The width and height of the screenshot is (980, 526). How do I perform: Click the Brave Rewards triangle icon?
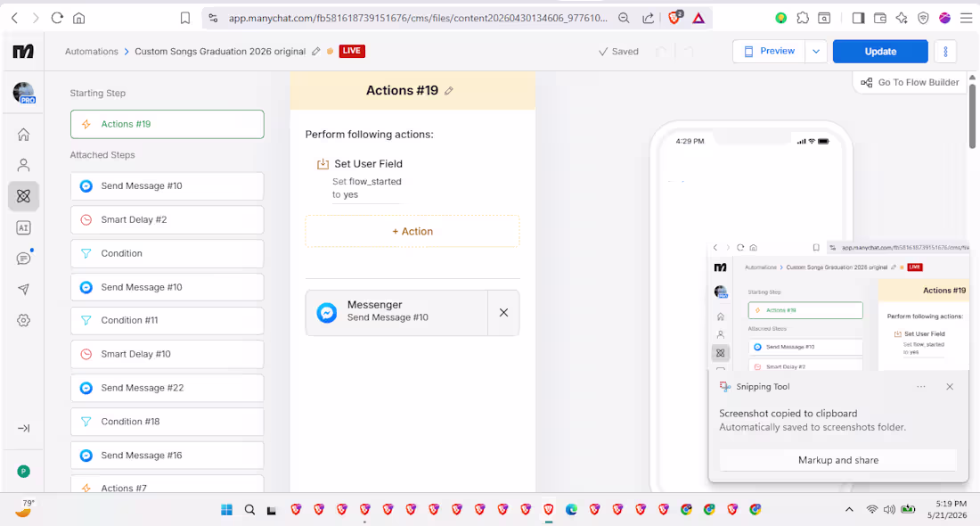point(698,18)
